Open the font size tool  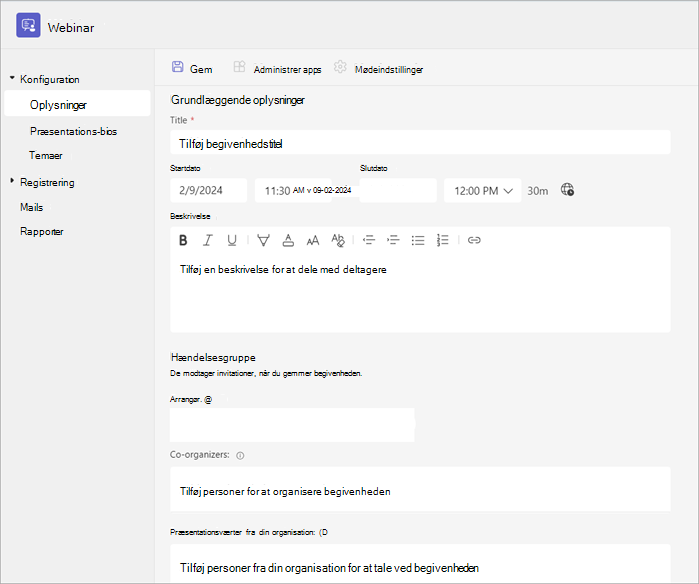point(313,240)
